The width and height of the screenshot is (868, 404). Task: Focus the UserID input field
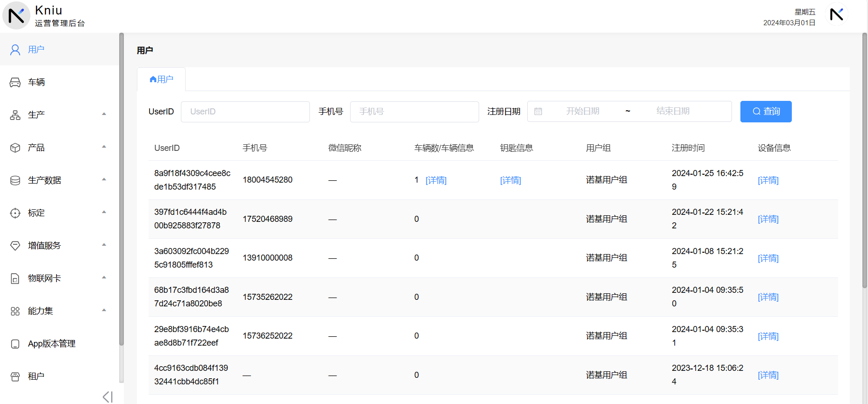245,112
